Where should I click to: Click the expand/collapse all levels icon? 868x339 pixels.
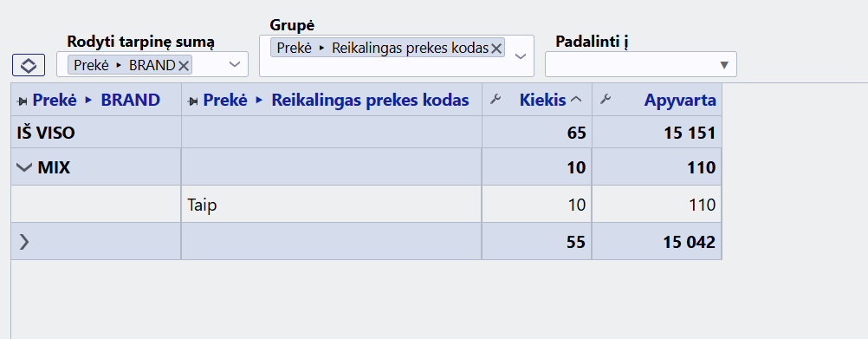pos(29,66)
